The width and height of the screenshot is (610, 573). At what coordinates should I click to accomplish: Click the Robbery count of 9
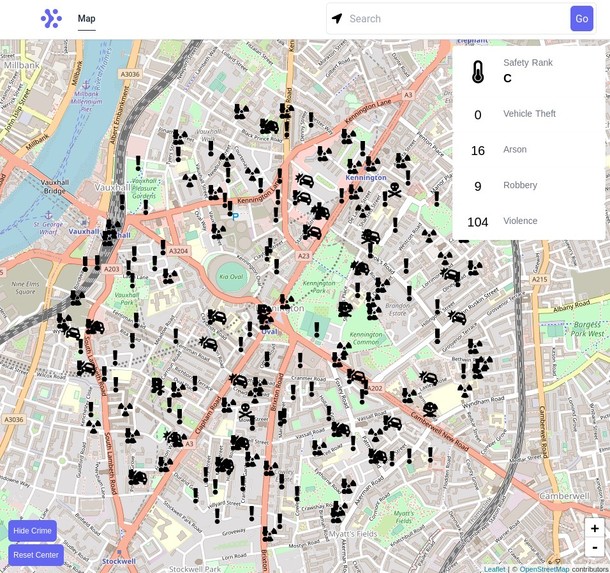click(x=478, y=186)
